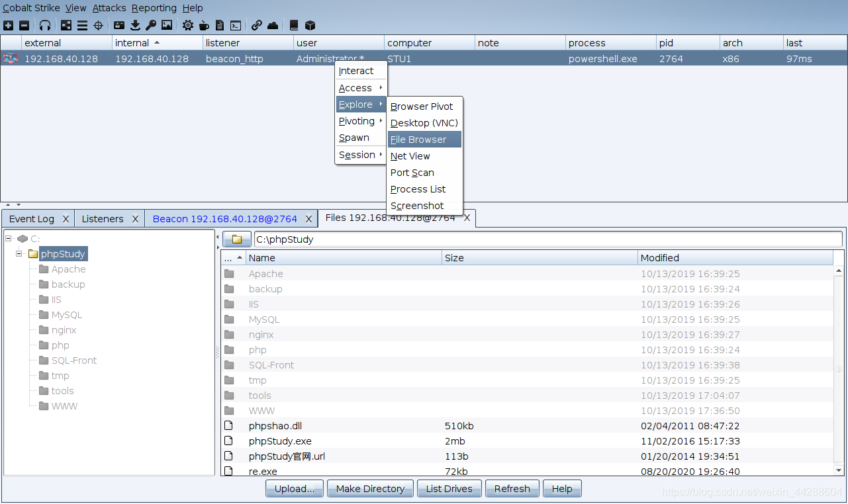Choose Interact in context menu
The height and width of the screenshot is (504, 848).
click(361, 71)
